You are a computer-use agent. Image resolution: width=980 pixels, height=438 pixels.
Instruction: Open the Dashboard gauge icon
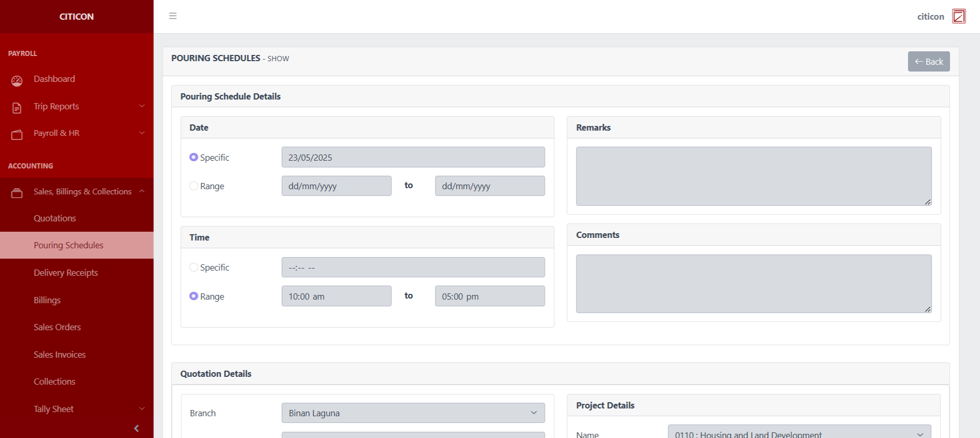click(17, 80)
